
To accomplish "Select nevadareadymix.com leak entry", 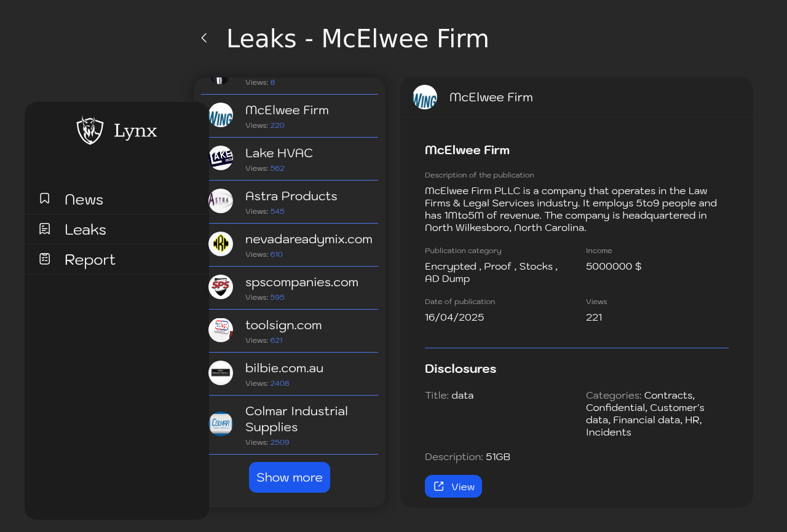I will point(290,245).
